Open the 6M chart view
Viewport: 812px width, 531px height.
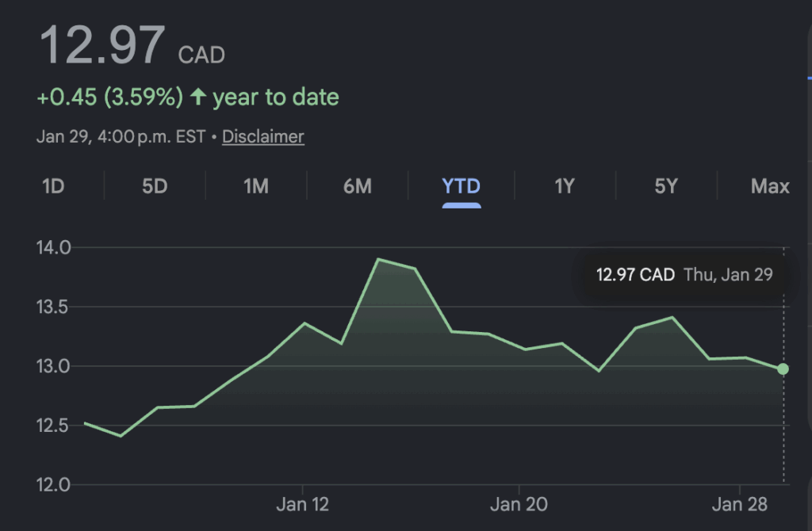[358, 186]
